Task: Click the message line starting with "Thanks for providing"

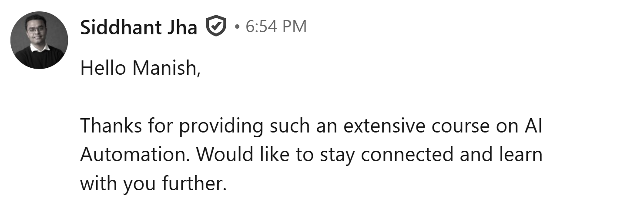Action: 311,126
